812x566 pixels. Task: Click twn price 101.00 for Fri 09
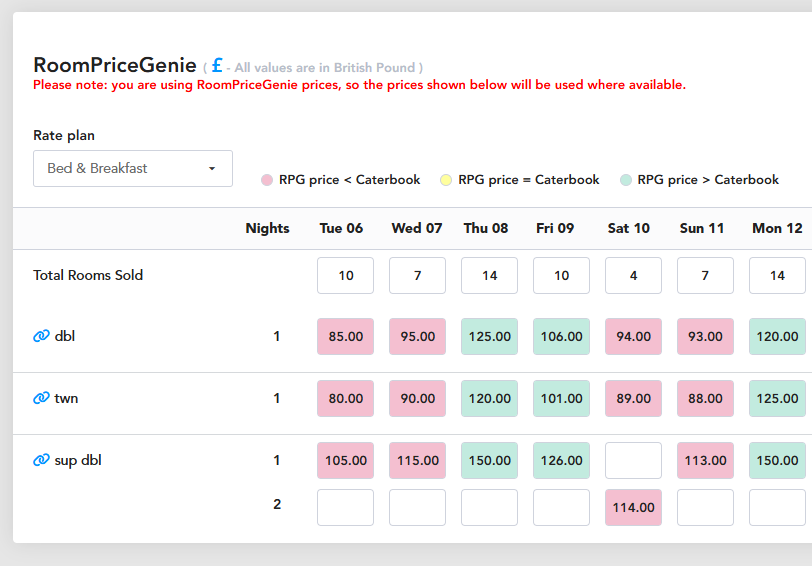click(561, 399)
